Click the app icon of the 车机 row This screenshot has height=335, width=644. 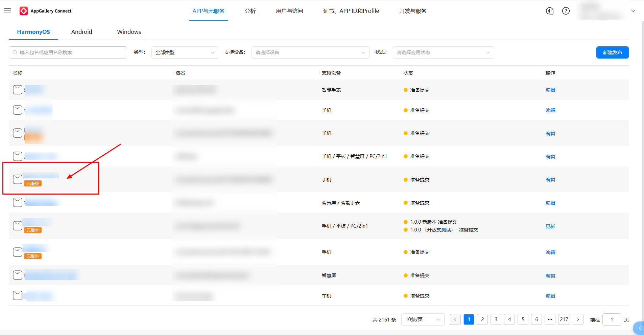tap(17, 295)
